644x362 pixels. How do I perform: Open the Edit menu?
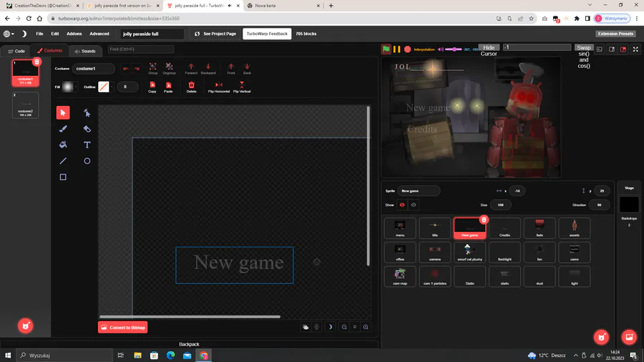[55, 34]
